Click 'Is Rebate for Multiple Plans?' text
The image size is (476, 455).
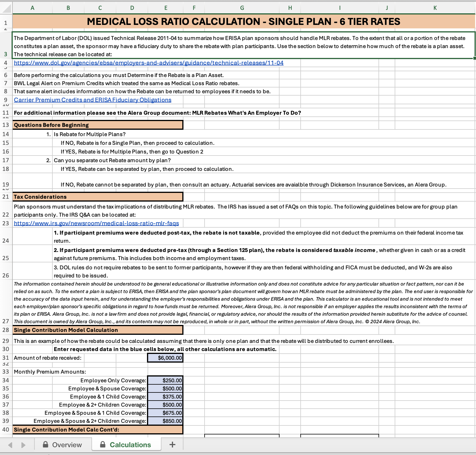tap(90, 134)
